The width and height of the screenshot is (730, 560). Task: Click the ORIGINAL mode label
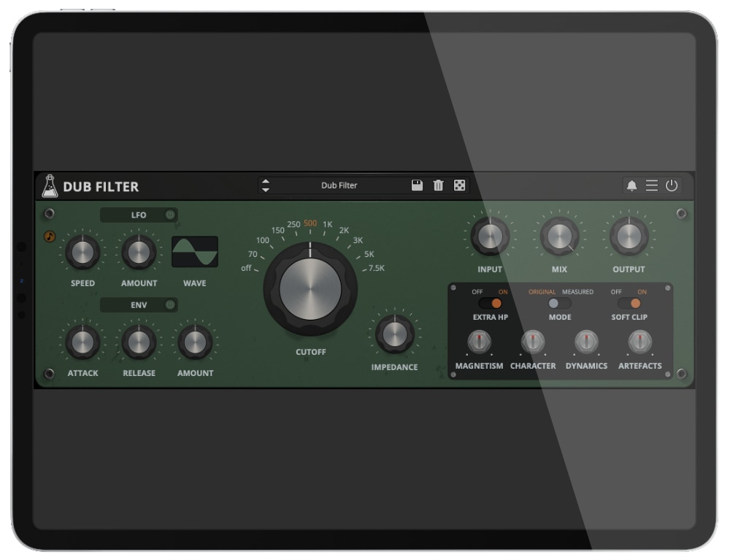(x=542, y=292)
